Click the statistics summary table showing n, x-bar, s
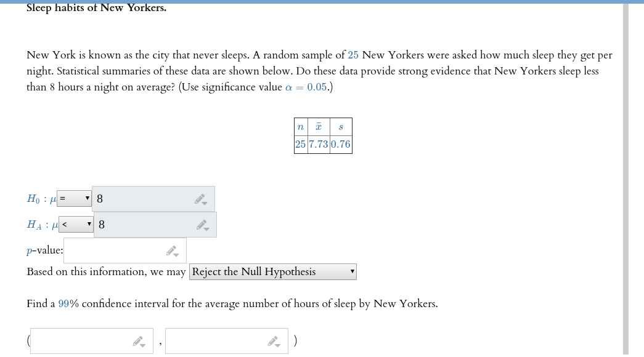The image size is (644, 357). pyautogui.click(x=322, y=135)
